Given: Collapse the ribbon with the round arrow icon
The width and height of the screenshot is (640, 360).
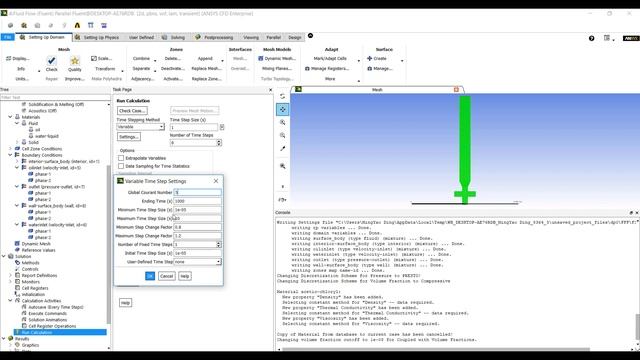Looking at the screenshot, I should 310,36.
